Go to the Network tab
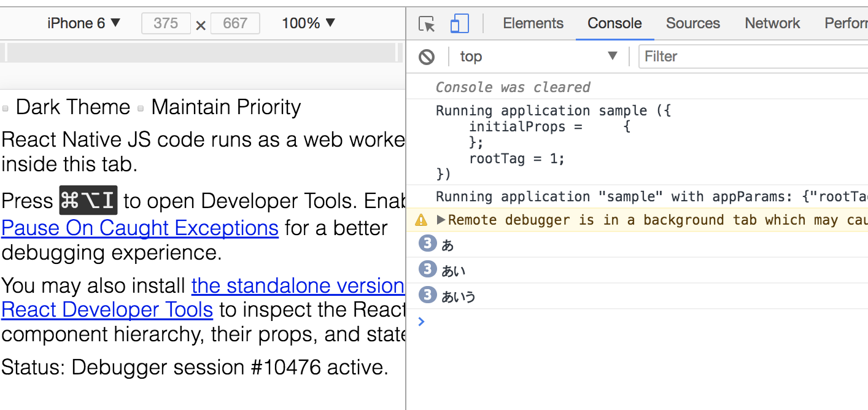Viewport: 868px width, 410px height. coord(772,23)
